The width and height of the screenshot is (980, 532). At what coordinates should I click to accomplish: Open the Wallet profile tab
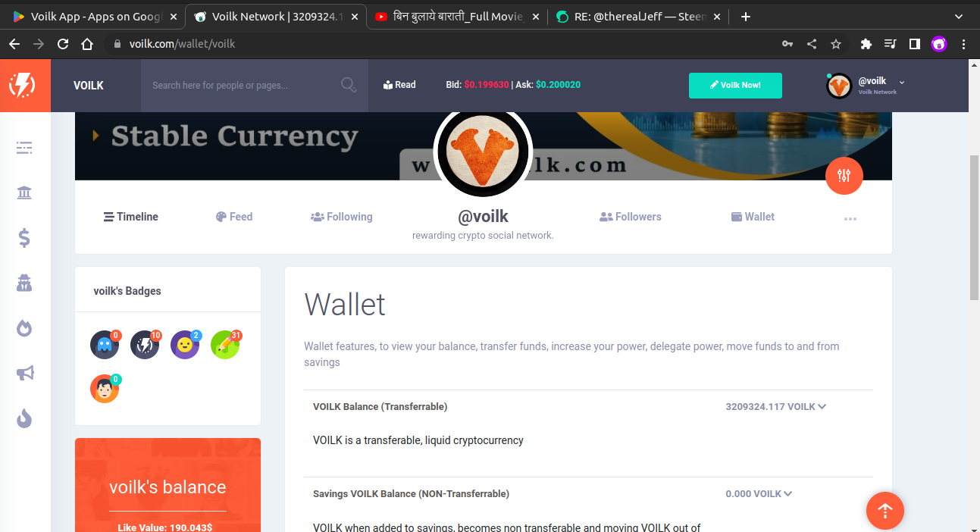tap(753, 217)
